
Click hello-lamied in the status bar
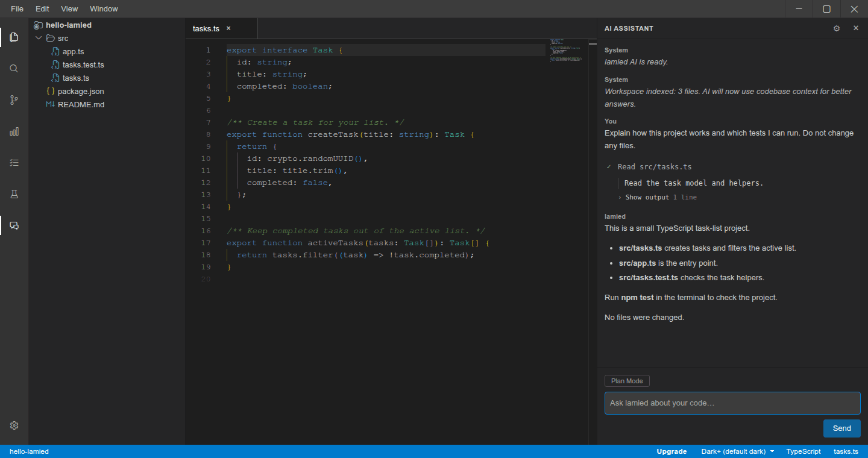(29, 451)
